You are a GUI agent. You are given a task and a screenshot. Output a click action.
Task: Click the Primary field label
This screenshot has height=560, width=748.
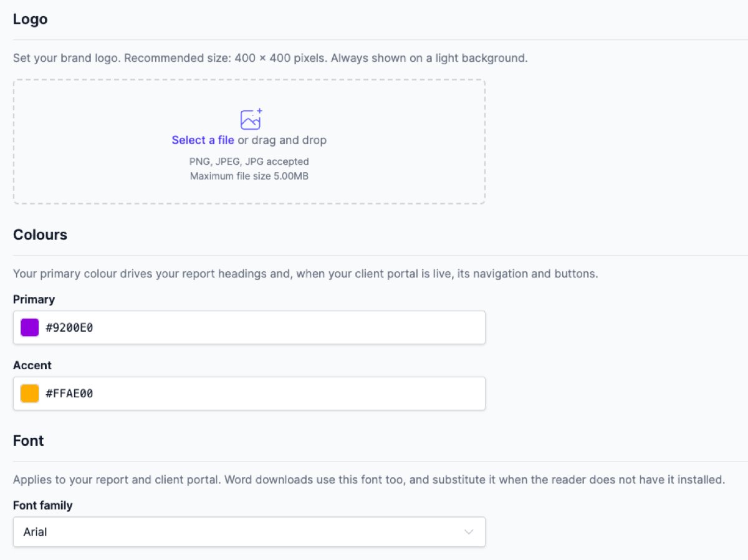pos(34,299)
